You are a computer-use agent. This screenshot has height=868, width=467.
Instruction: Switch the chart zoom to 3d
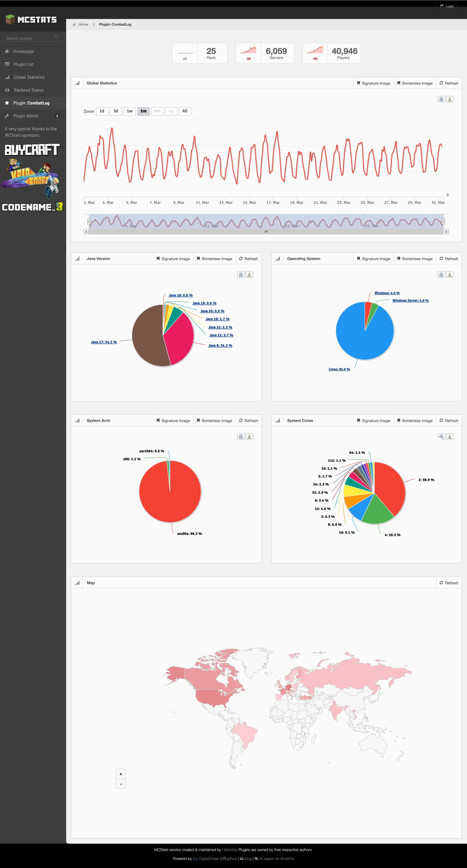point(116,111)
